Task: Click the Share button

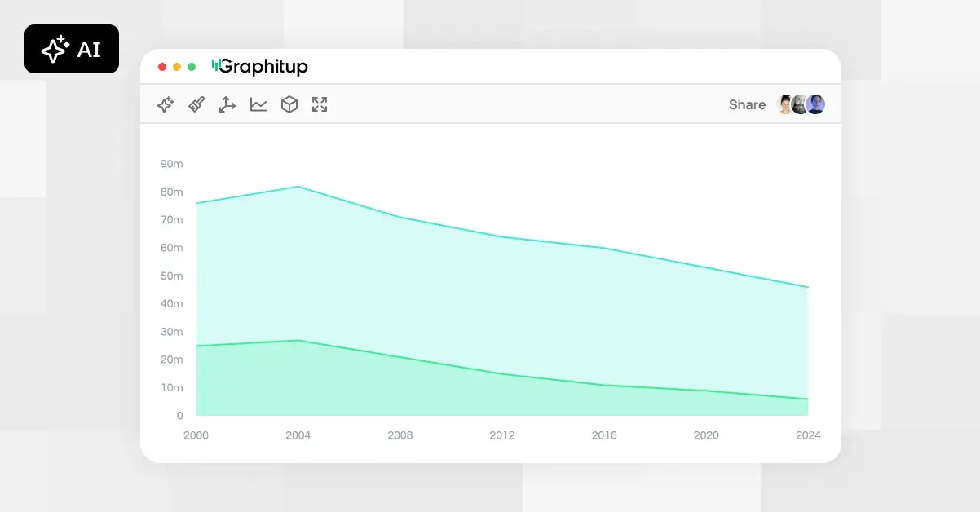Action: tap(747, 104)
